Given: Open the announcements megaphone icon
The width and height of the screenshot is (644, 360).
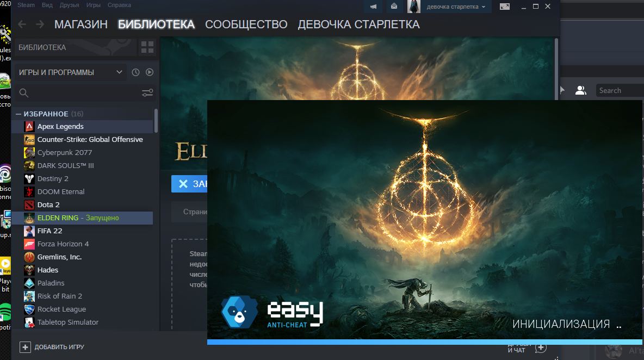Looking at the screenshot, I should point(374,7).
